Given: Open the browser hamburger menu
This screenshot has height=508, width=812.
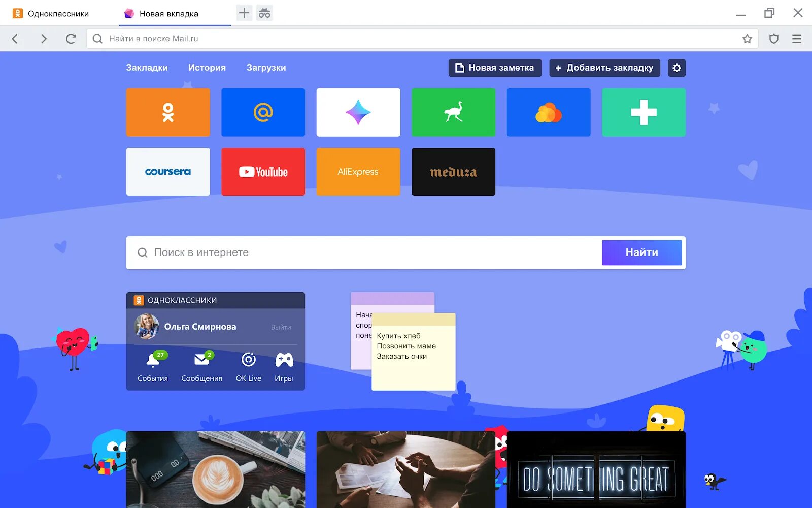Looking at the screenshot, I should (x=797, y=39).
